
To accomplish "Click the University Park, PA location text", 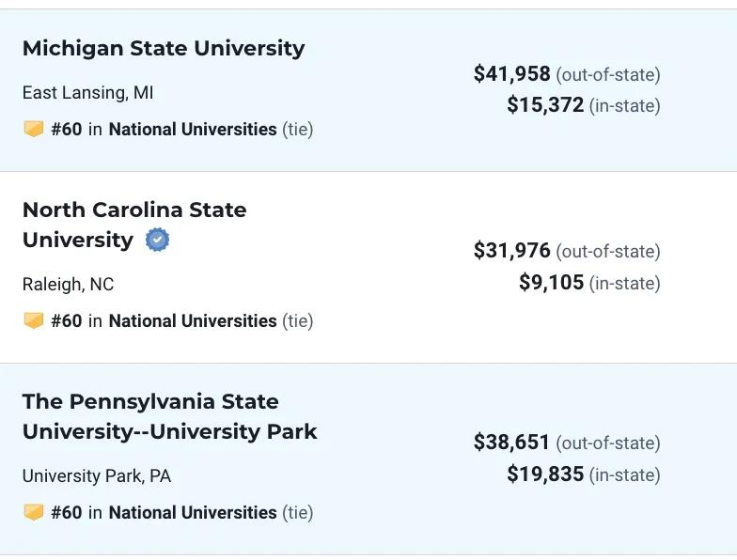I will 97,476.
